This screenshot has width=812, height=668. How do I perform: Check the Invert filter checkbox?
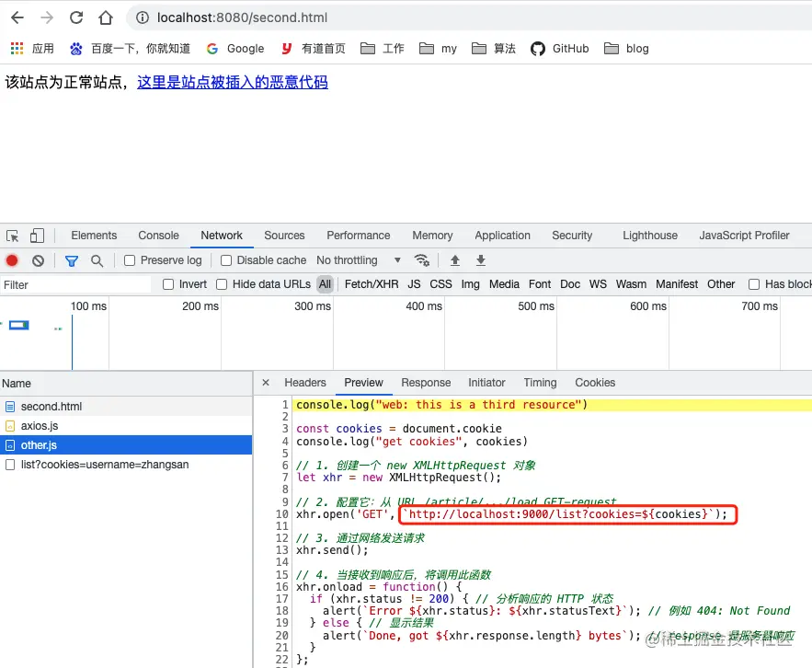pyautogui.click(x=168, y=284)
